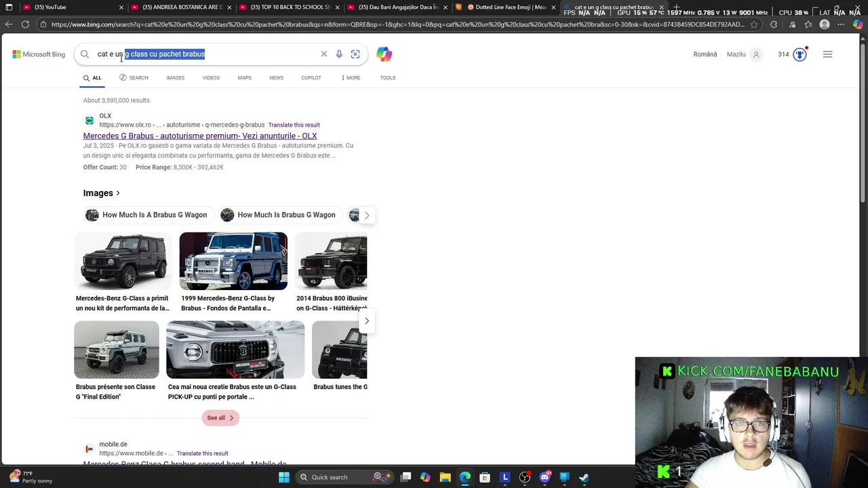Open the TOOLS filter option

(388, 78)
